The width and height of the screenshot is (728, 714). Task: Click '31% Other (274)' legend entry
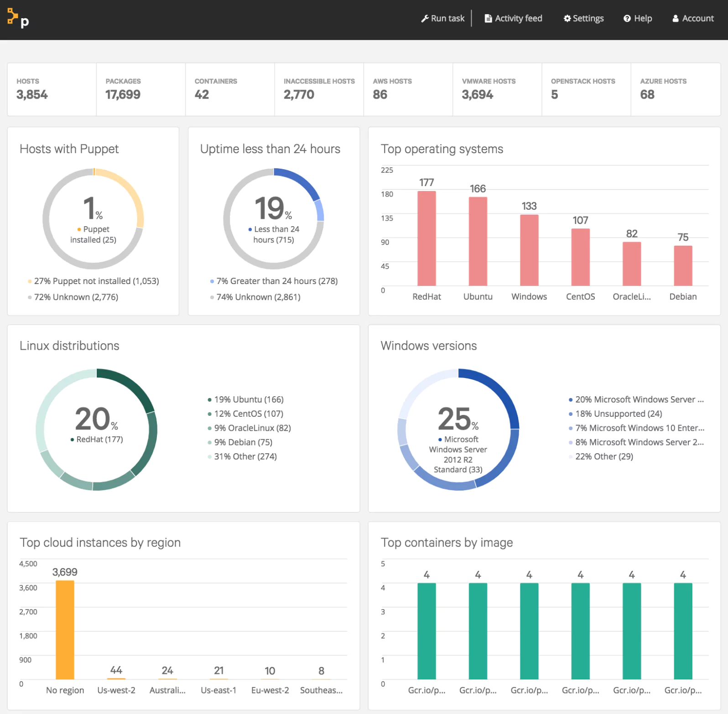click(242, 456)
